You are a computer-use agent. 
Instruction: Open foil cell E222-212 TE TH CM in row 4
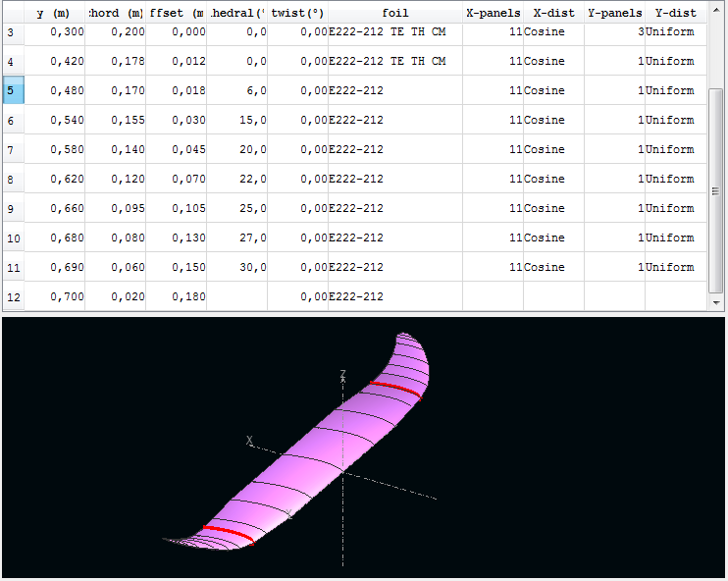tap(394, 61)
